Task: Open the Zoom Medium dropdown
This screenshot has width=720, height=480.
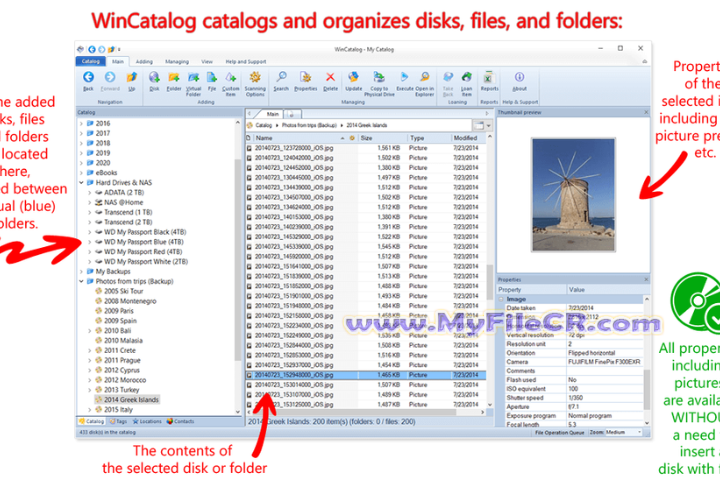Action: 624,432
